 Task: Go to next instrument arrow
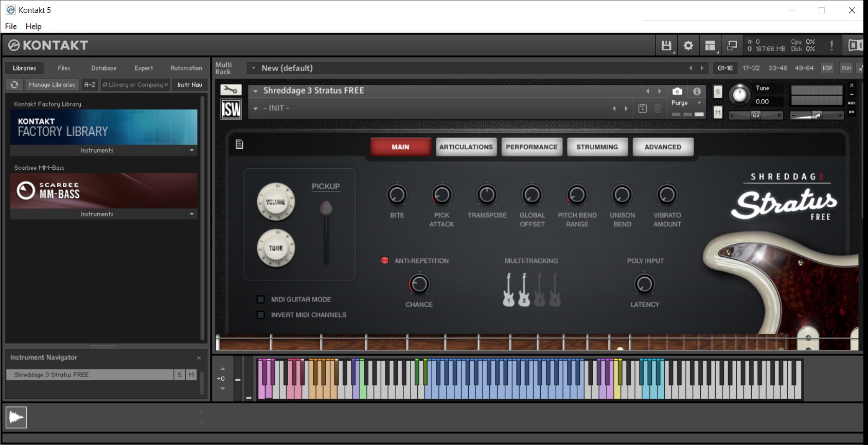tap(660, 91)
